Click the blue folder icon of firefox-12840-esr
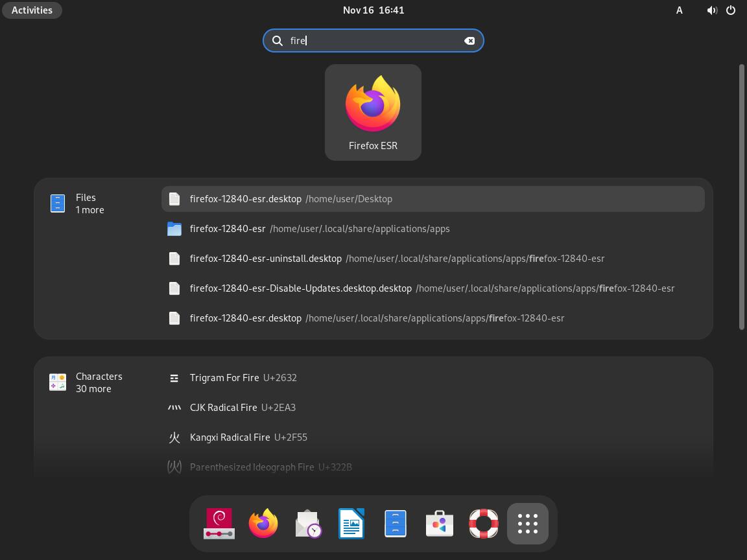747x560 pixels. coord(174,229)
